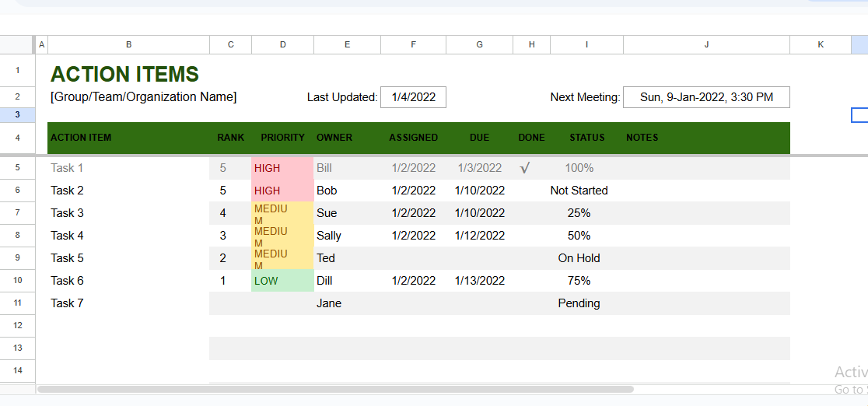This screenshot has height=406, width=868.
Task: Click the Last Updated date field 1/4/2022
Action: [413, 97]
